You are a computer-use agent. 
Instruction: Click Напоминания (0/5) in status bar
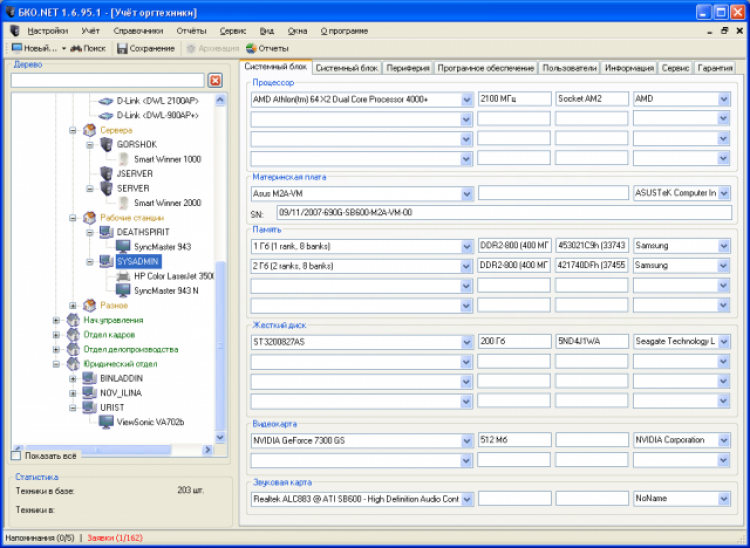tap(40, 538)
